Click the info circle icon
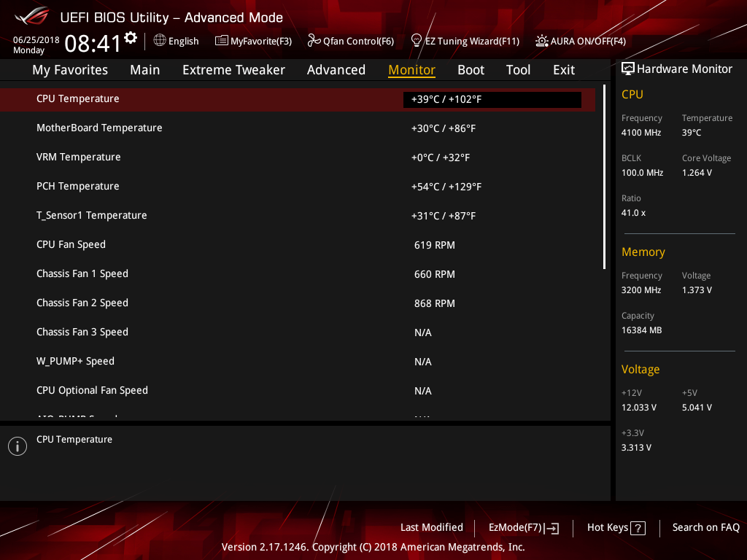 [x=18, y=446]
